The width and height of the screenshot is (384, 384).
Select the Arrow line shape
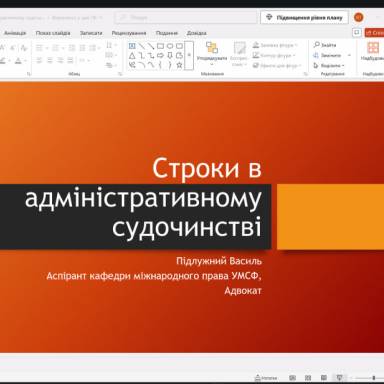pos(151,46)
